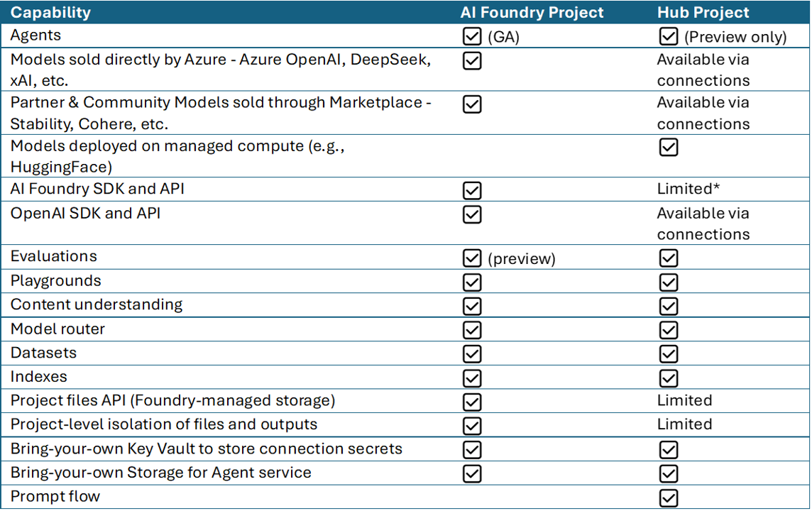Toggle Hub Project checkbox for Bring-your-own Key Vault

(669, 449)
